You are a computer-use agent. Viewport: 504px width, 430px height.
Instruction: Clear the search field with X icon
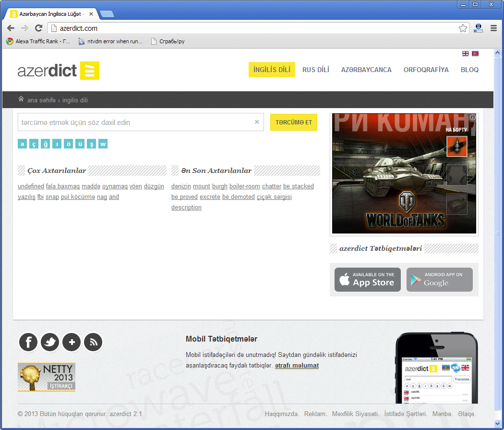coord(257,122)
